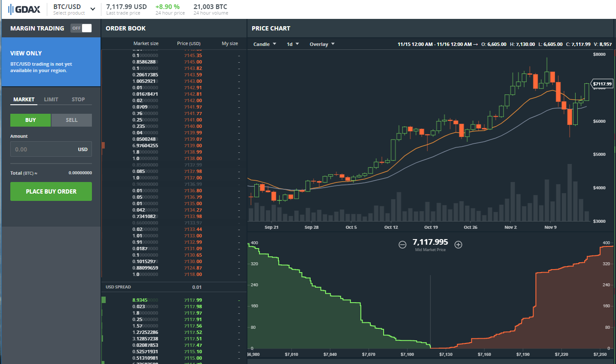The height and width of the screenshot is (364, 616).
Task: Switch to the MARKET order tab
Action: coord(24,99)
